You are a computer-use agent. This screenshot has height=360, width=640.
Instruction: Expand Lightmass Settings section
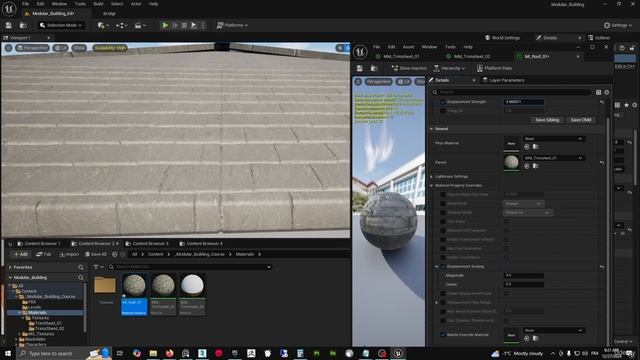(432, 176)
